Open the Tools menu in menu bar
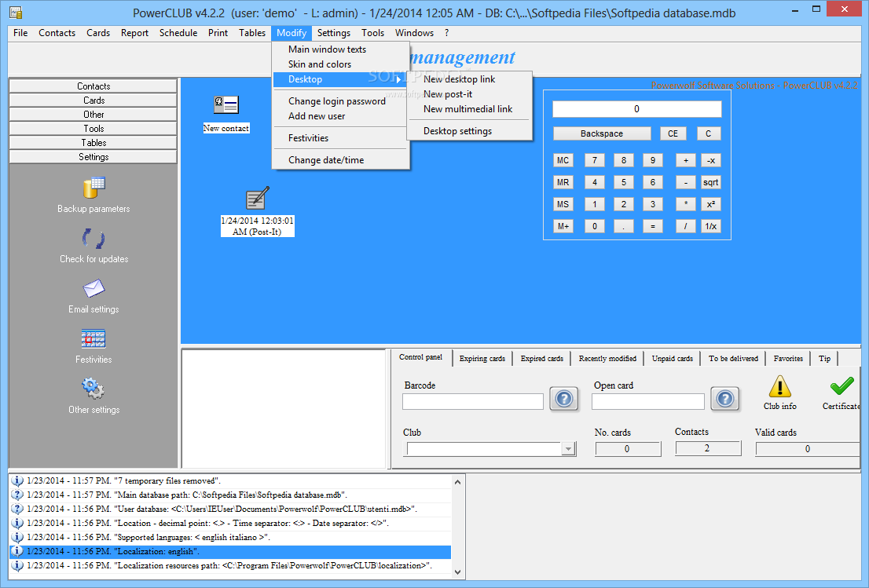The height and width of the screenshot is (588, 869). pos(373,33)
